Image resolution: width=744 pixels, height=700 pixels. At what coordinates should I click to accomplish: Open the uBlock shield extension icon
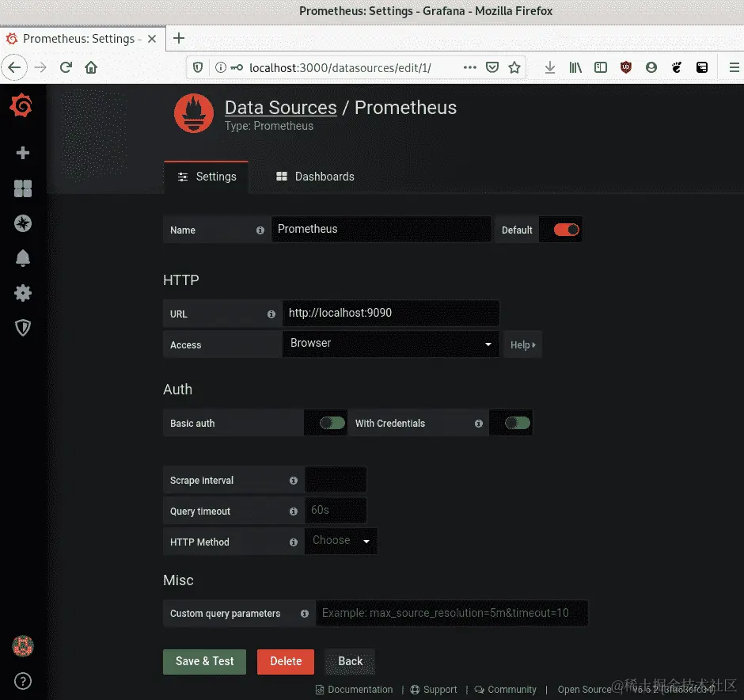(626, 67)
